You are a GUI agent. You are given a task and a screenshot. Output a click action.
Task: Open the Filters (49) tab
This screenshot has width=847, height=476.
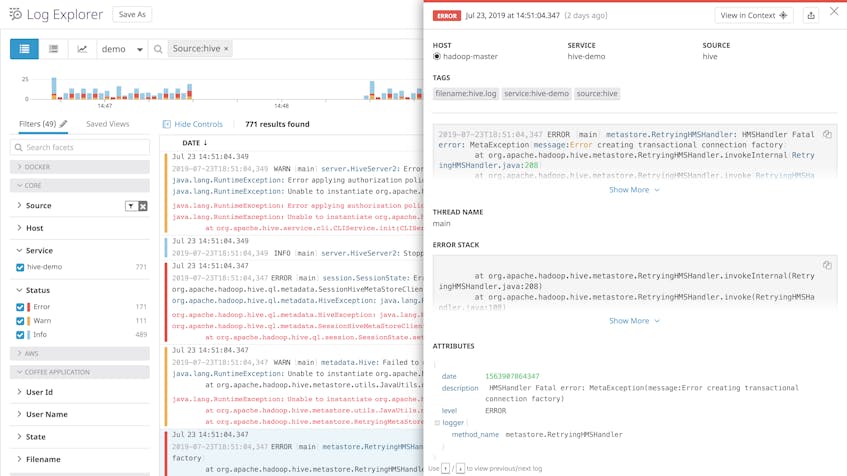coord(43,124)
